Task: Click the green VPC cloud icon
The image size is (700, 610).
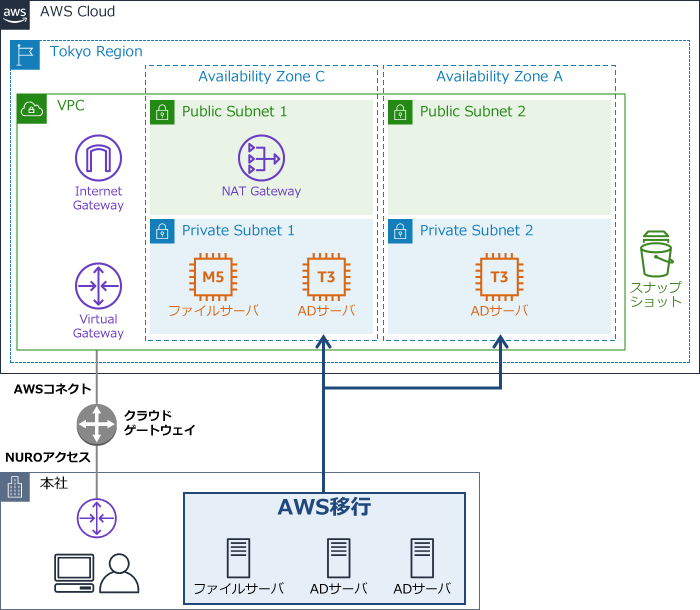Action: 32,108
